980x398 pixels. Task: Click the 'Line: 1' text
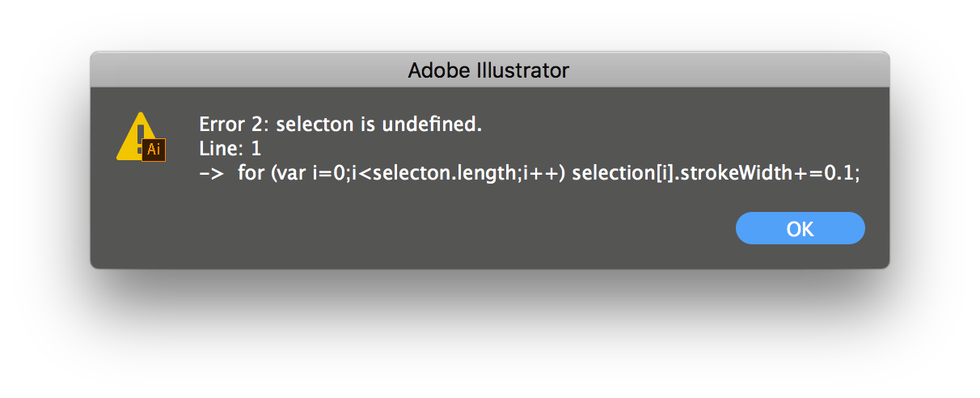(x=230, y=149)
